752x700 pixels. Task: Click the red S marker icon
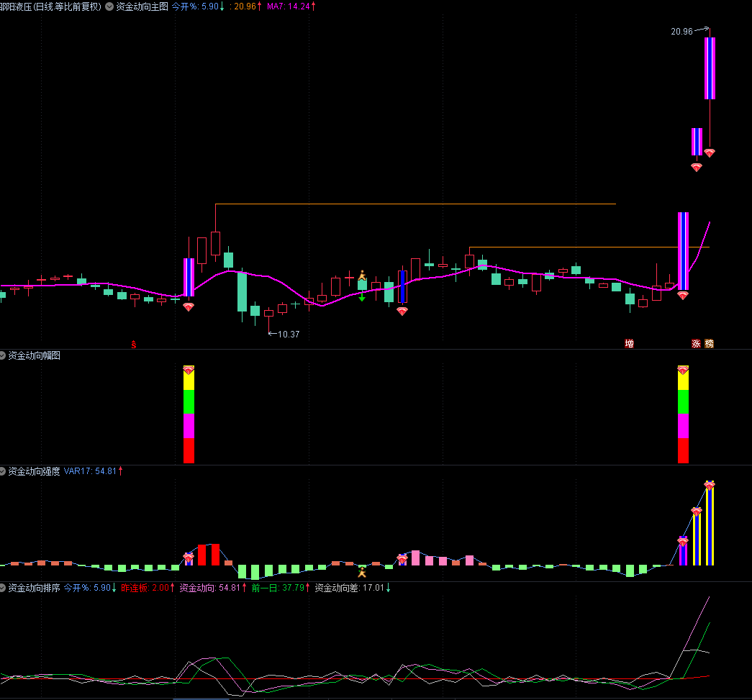coord(133,344)
